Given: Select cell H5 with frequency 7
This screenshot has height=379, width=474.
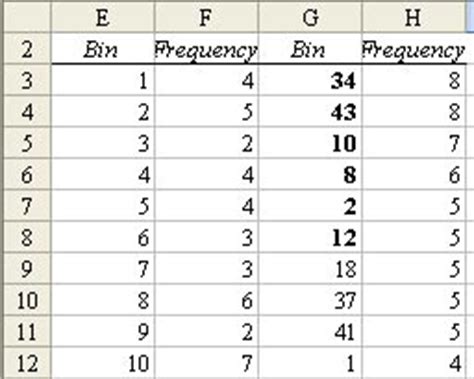Looking at the screenshot, I should click(414, 143).
